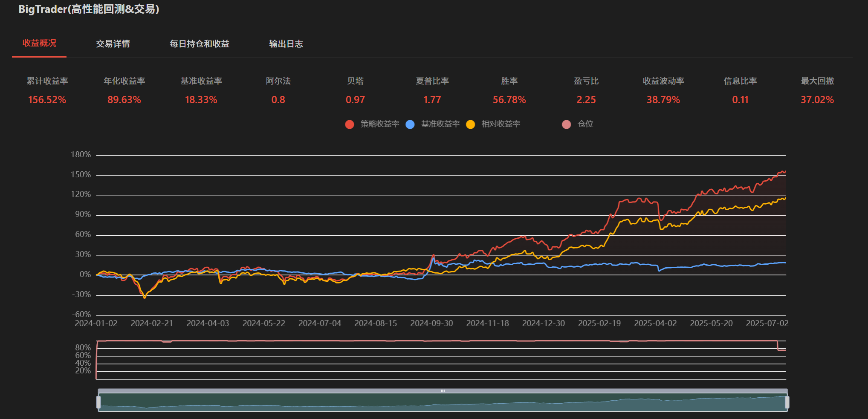Screen dimensions: 868x419
Task: Open the 交易详情 tab
Action: tap(113, 44)
